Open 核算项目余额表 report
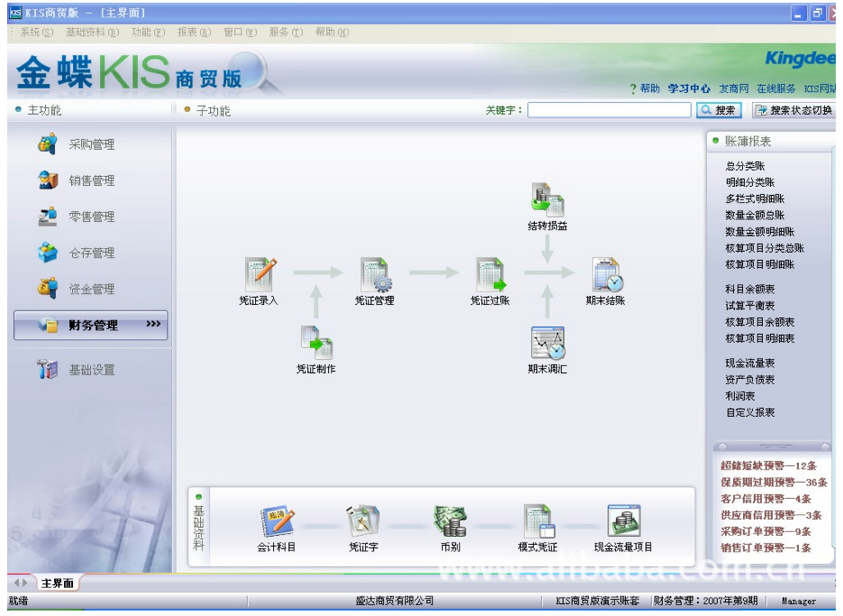The width and height of the screenshot is (843, 616). pyautogui.click(x=759, y=322)
